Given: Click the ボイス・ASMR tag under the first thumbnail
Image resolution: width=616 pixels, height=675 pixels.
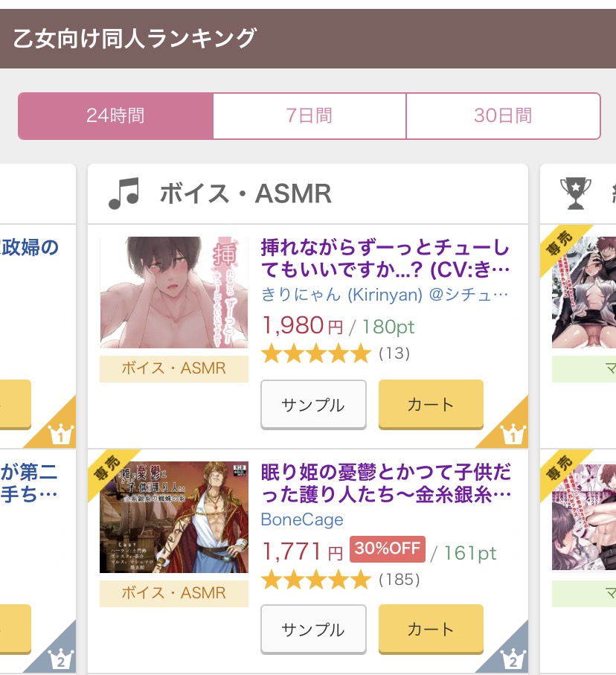Looking at the screenshot, I should tap(174, 368).
